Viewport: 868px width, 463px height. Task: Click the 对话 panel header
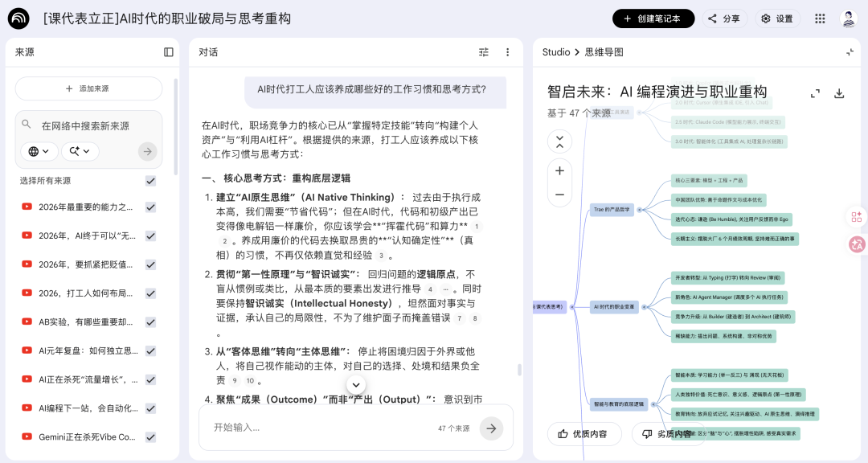point(208,52)
